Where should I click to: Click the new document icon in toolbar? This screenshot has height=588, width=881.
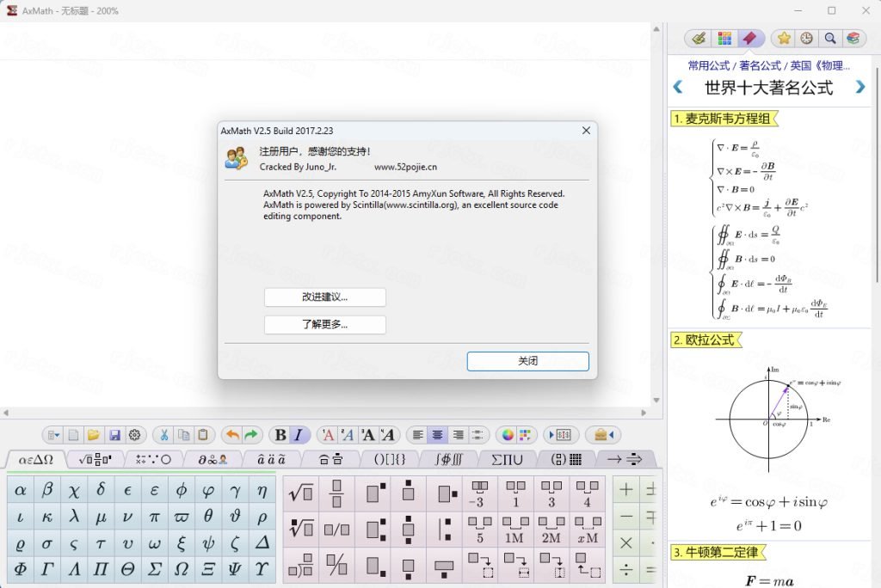pyautogui.click(x=73, y=435)
